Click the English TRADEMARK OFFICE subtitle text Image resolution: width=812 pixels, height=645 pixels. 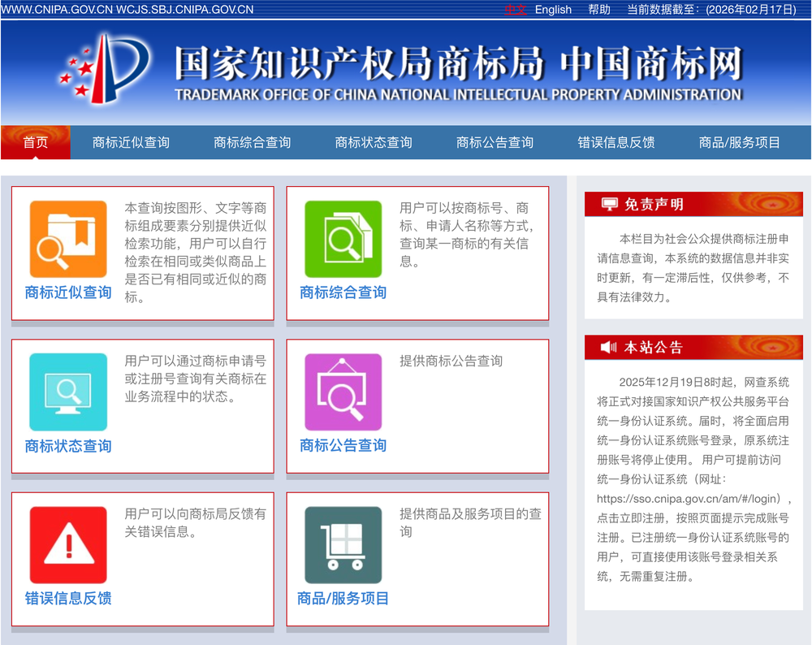point(458,94)
